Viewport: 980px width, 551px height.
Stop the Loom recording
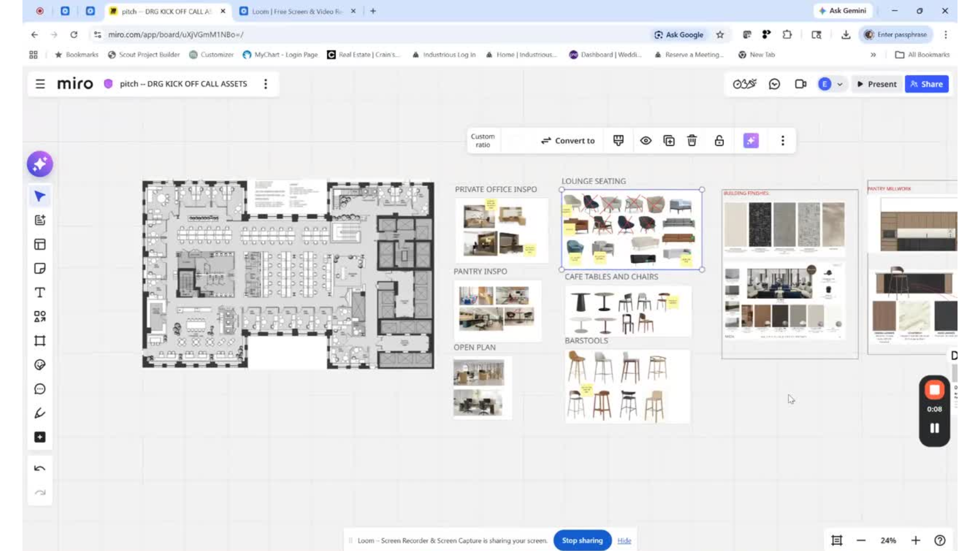click(x=935, y=390)
